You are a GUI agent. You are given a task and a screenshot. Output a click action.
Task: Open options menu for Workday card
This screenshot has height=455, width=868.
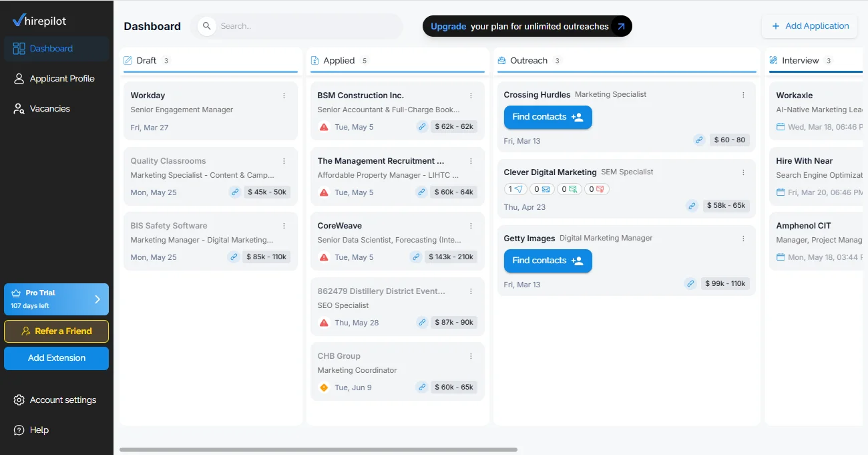click(284, 96)
